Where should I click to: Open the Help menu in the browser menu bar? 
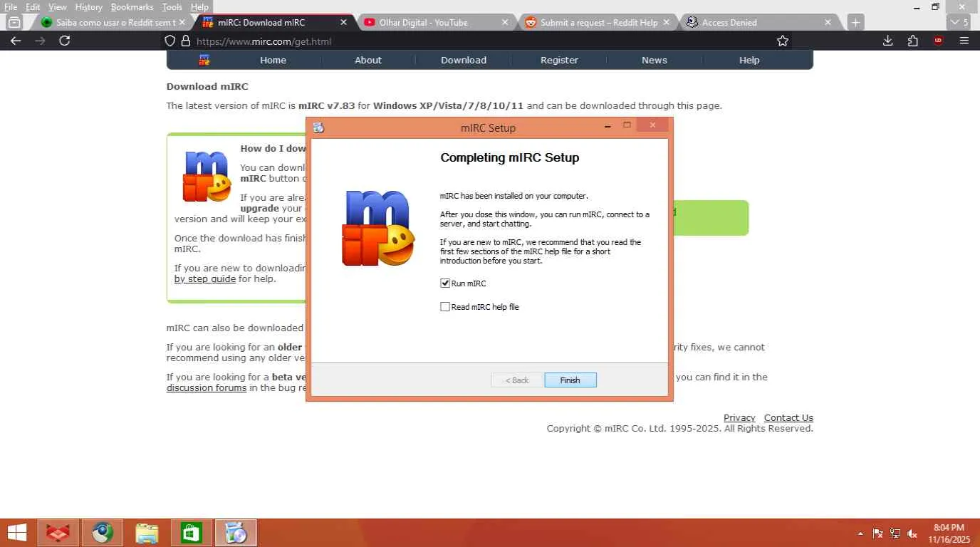[199, 6]
